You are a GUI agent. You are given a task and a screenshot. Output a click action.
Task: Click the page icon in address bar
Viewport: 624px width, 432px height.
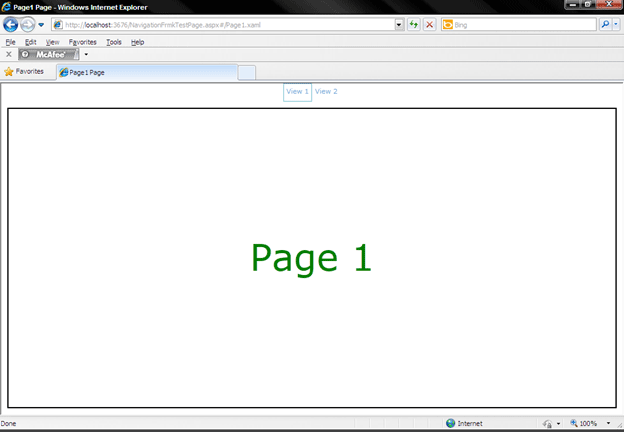58,25
